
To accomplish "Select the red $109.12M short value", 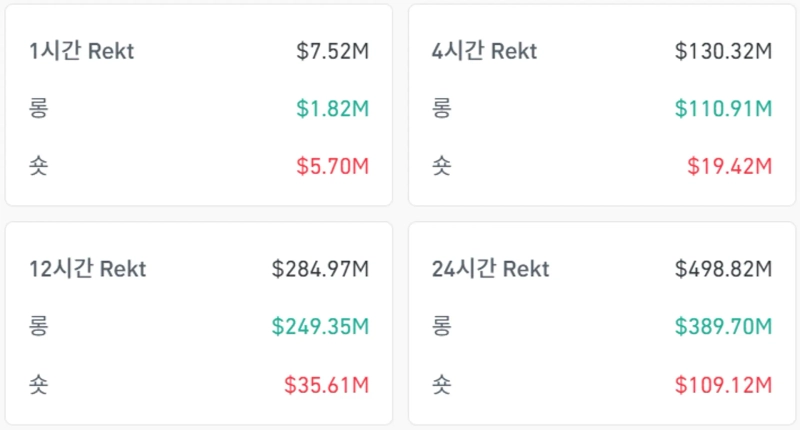I will [723, 383].
